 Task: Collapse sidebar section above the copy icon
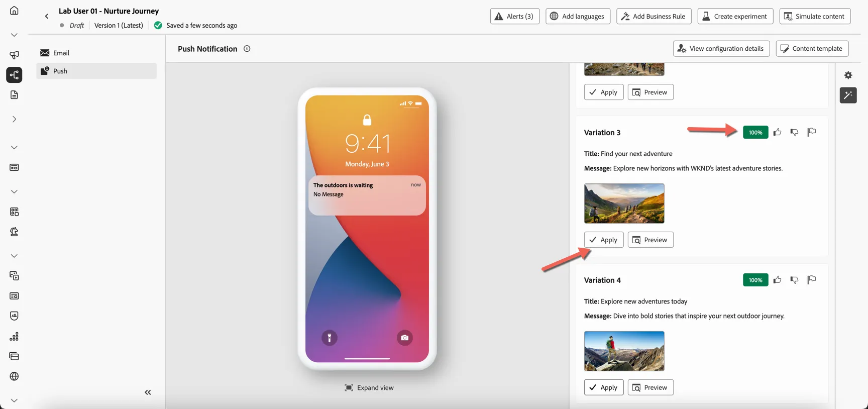coord(14,256)
